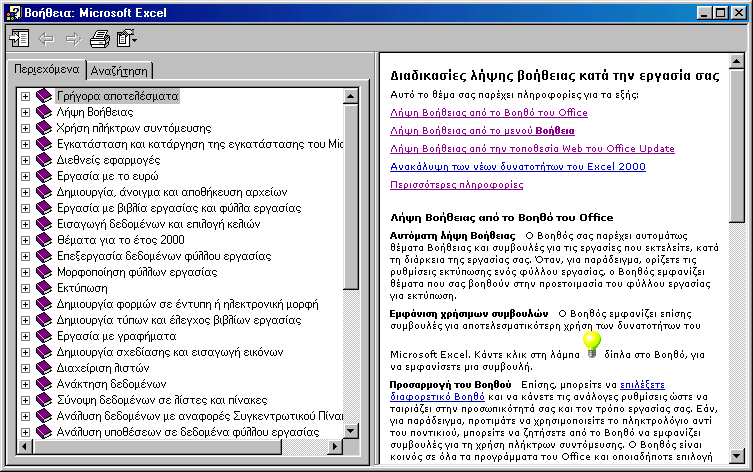753x472 pixels.
Task: Click the book icon beside Ανάκτηση δεδομένων
Action: coord(44,384)
